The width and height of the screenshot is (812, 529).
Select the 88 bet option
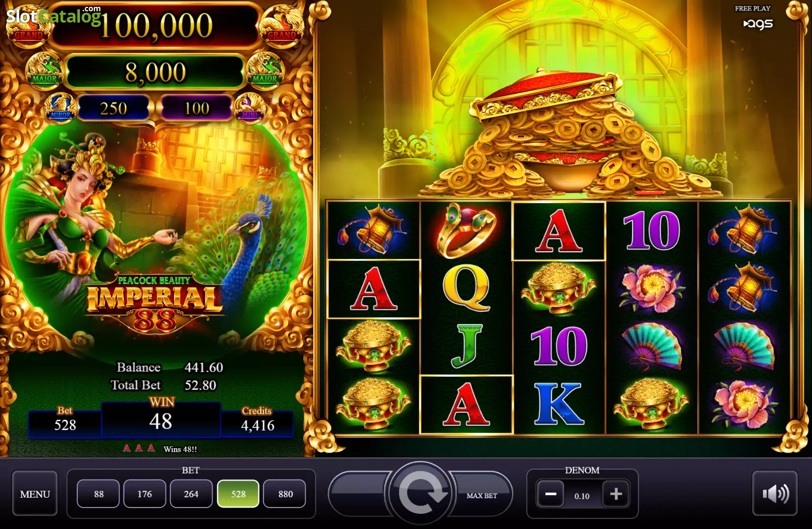98,494
